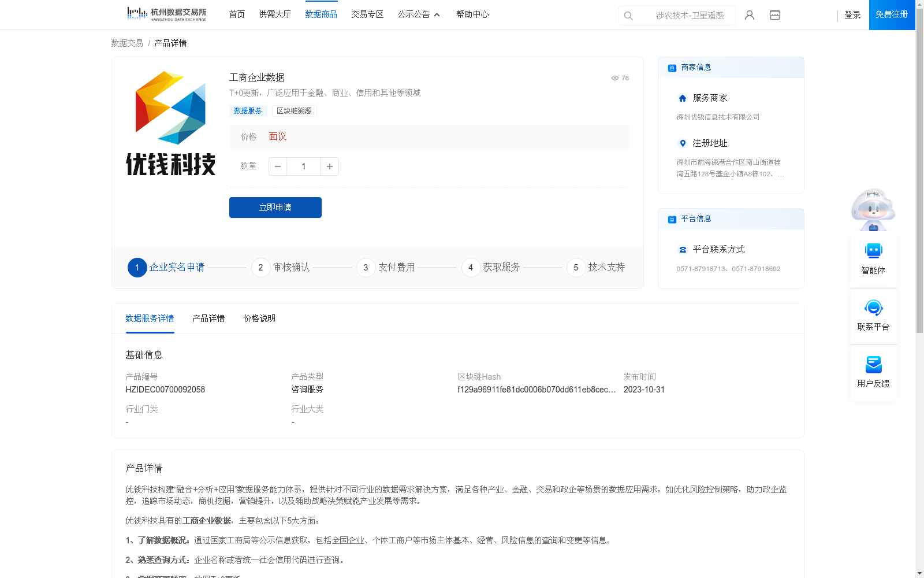The image size is (924, 578).
Task: Click the 登录 link
Action: tap(852, 15)
